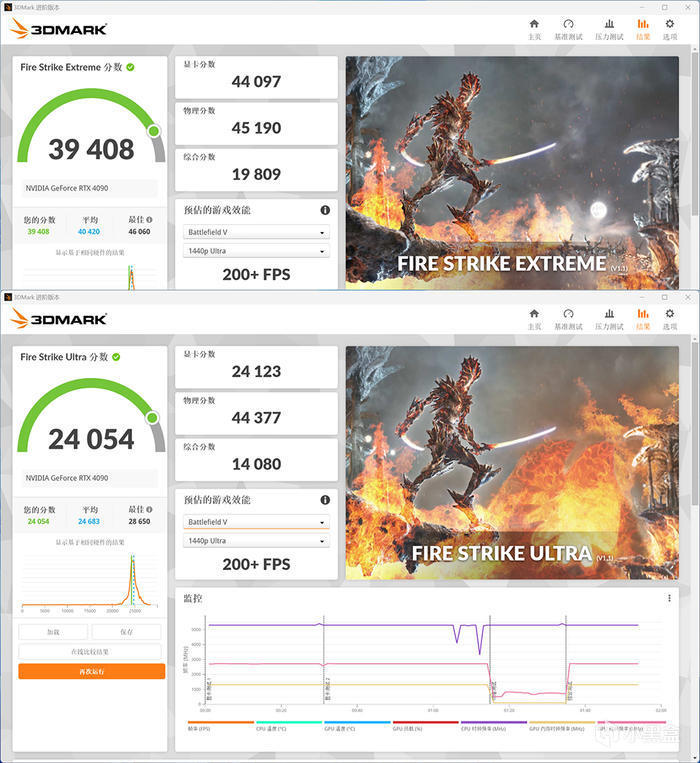Open Results (结果) tab in the Fire Strike Ultra window

[x=643, y=319]
